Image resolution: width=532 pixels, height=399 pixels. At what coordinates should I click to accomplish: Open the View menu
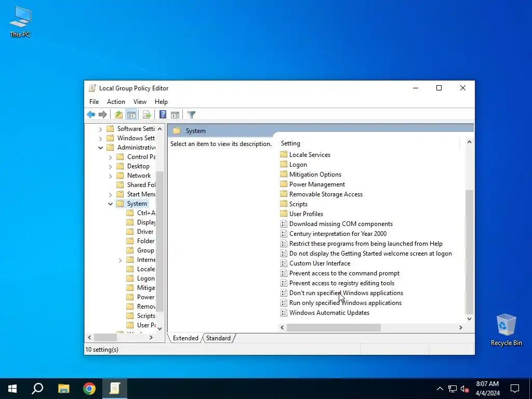tap(140, 102)
